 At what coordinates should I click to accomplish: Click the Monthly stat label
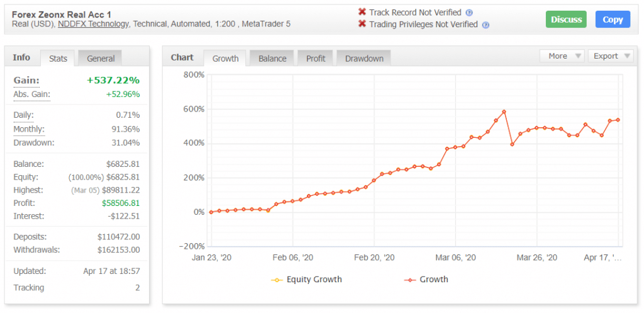[29, 129]
